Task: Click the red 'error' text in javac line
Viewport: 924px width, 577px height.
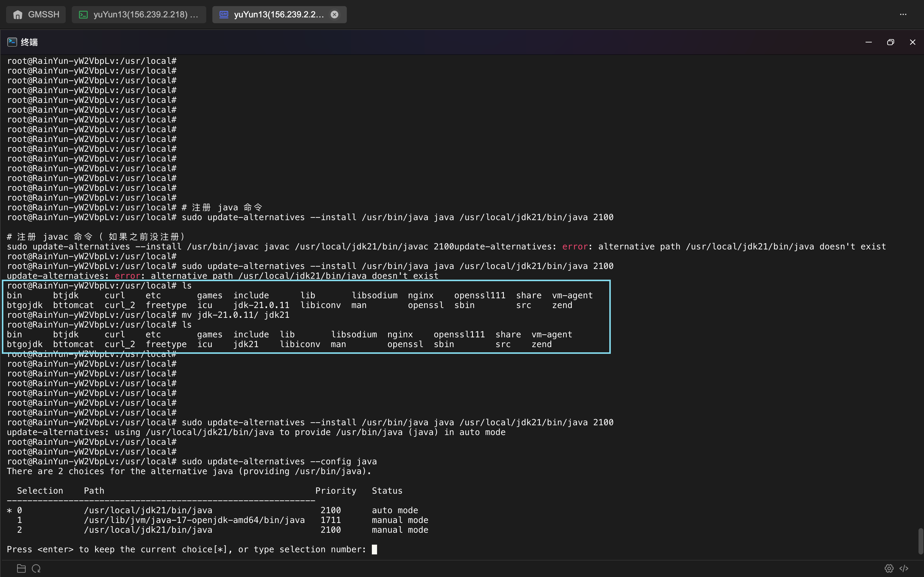Action: coord(575,247)
